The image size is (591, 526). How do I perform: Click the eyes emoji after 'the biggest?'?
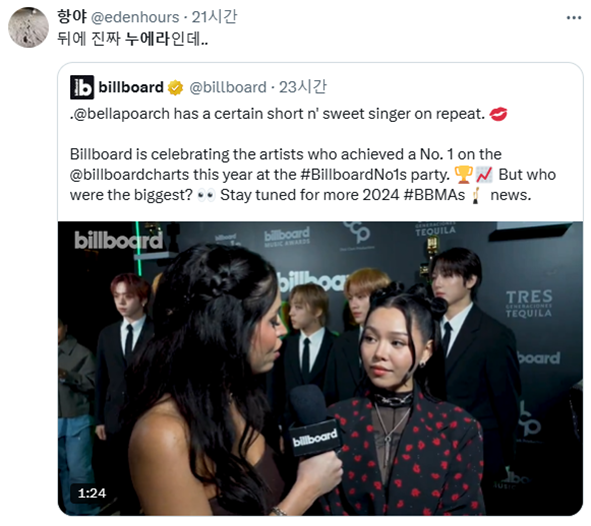tap(206, 195)
